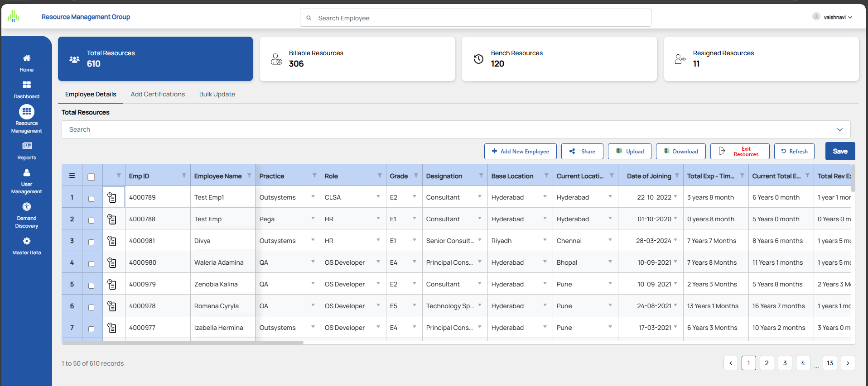Open Practice dropdown for Test Emp1

313,197
